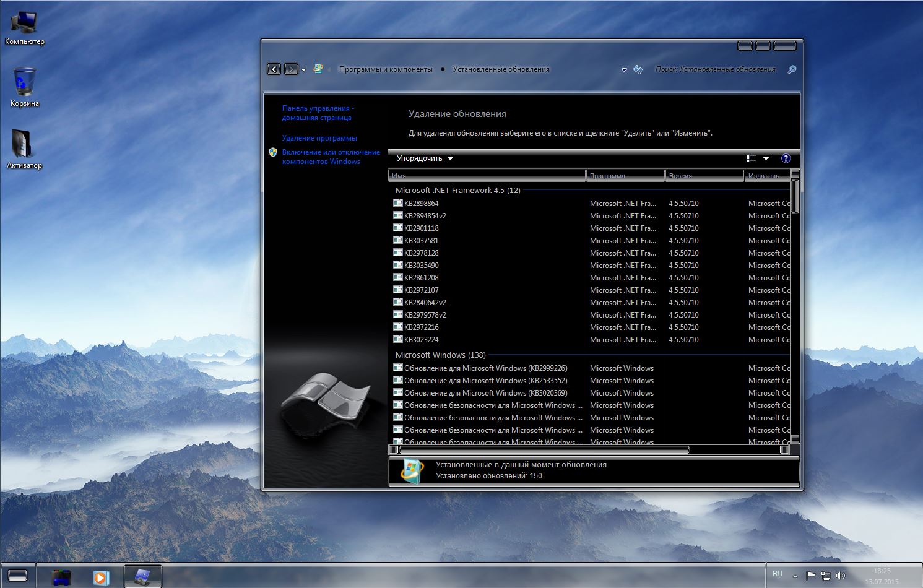
Task: Click the list's scroll up arrow
Action: (795, 174)
